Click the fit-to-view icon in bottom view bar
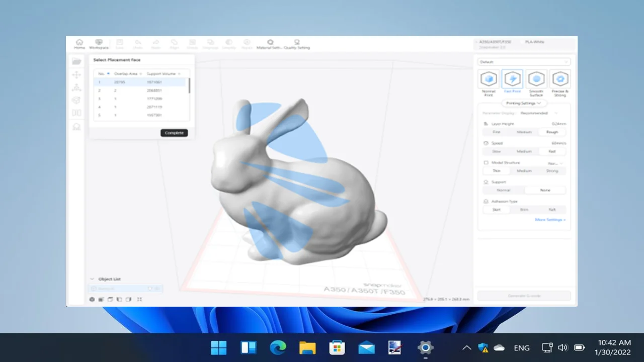Viewport: 644px width, 362px height. pyautogui.click(x=139, y=299)
